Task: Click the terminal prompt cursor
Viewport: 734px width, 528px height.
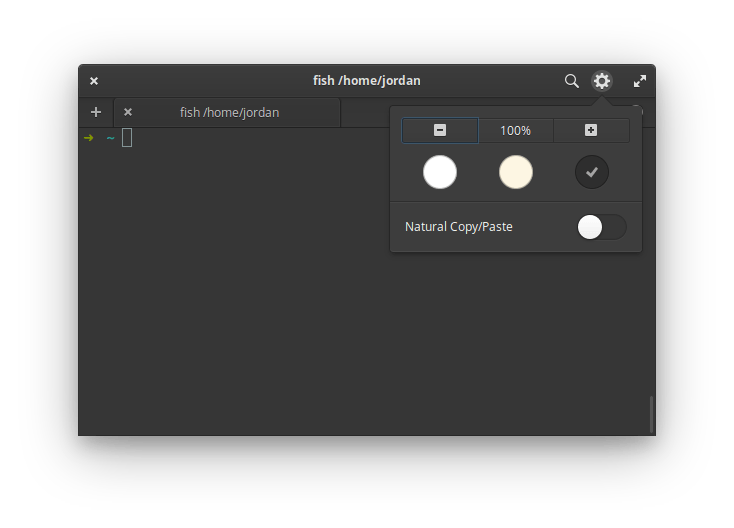Action: coord(127,138)
